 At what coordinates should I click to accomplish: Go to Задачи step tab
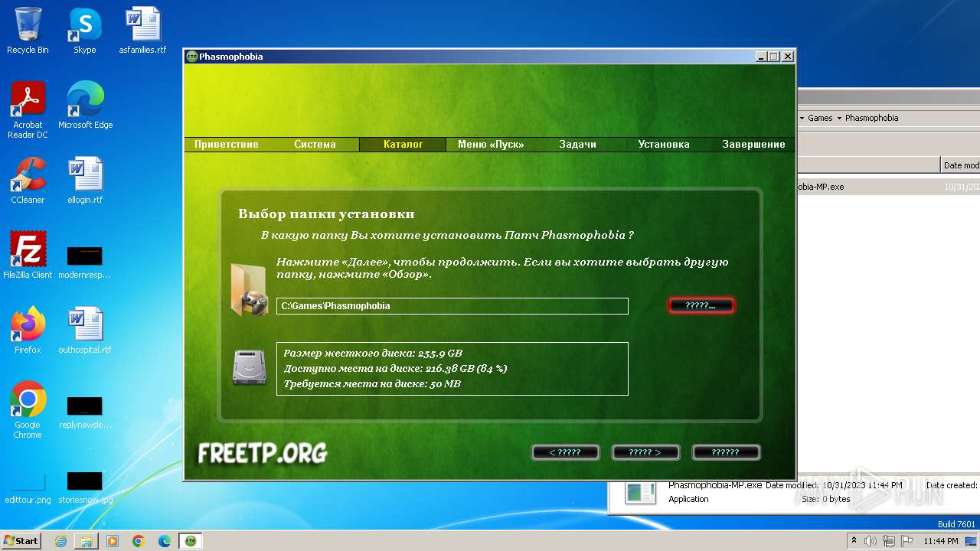(577, 144)
